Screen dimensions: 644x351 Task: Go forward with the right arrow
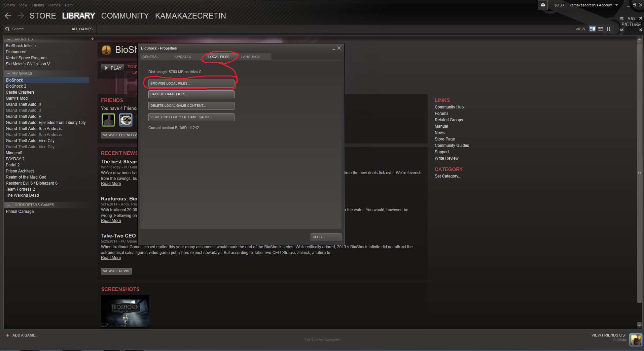click(21, 16)
